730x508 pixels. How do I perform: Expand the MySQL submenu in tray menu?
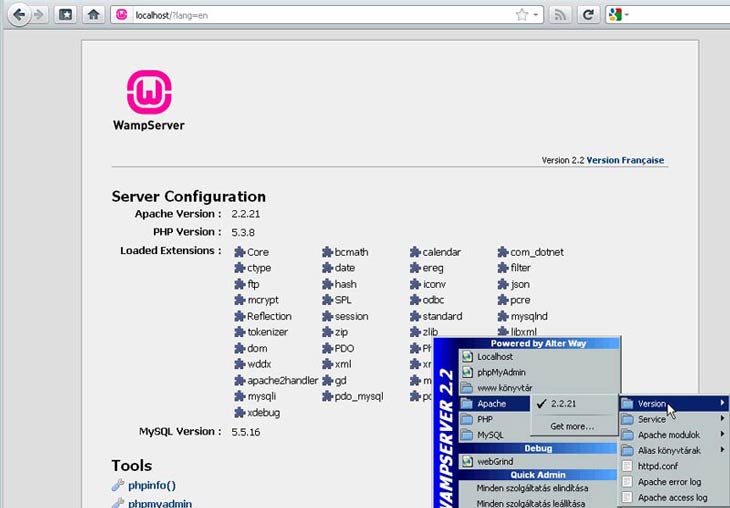(x=494, y=435)
